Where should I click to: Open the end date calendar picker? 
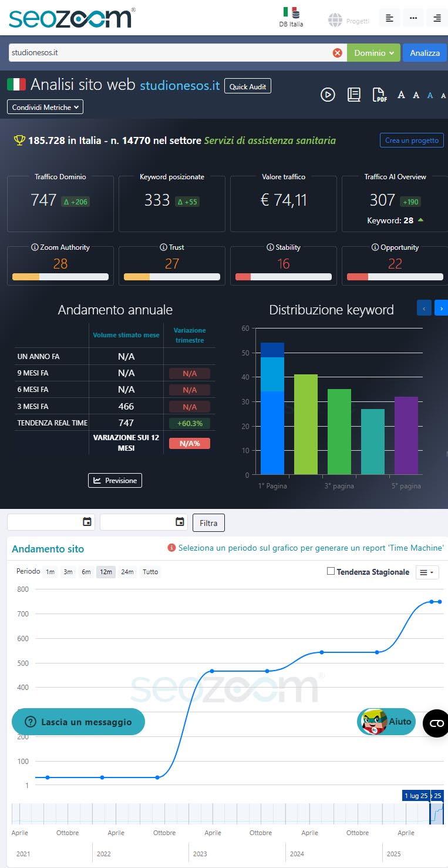180,522
